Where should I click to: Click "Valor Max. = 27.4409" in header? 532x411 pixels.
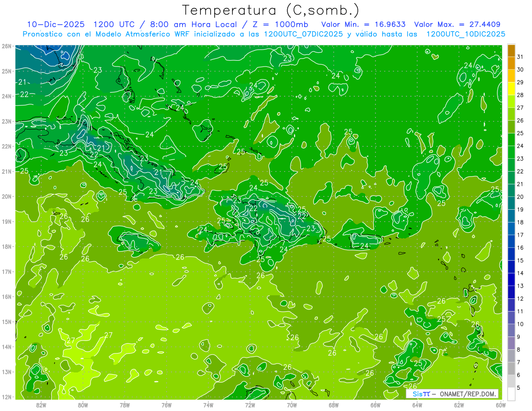[x=458, y=24]
